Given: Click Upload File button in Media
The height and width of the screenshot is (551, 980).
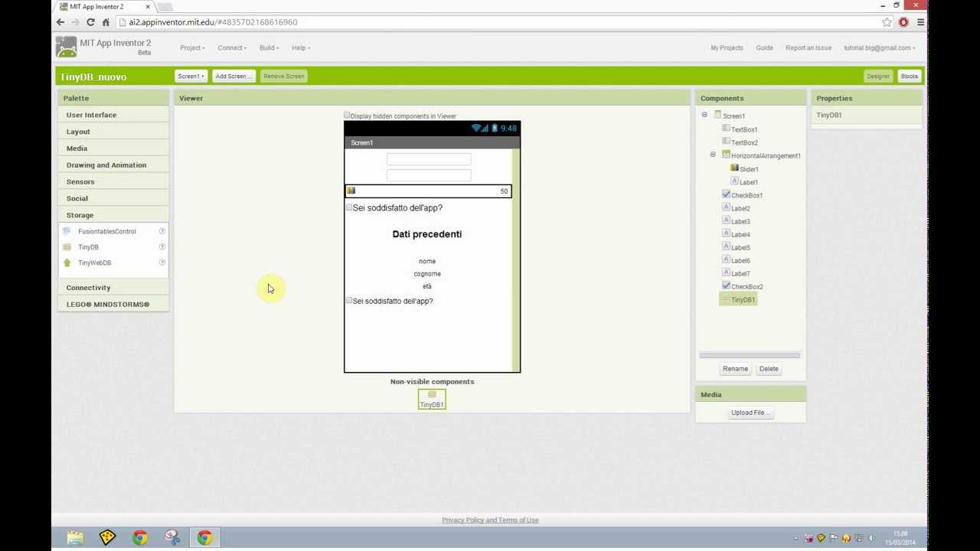Looking at the screenshot, I should pos(750,412).
